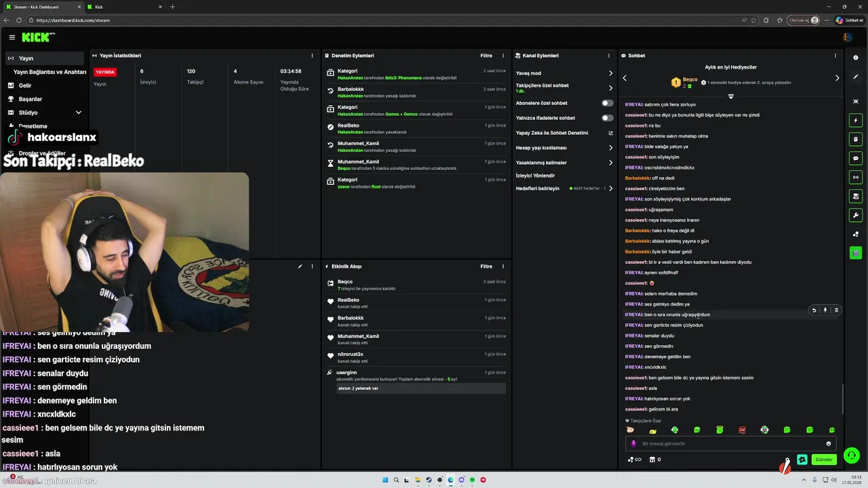Show previous top gifter with left arrow
Screen dimensions: 868x488
coord(625,78)
